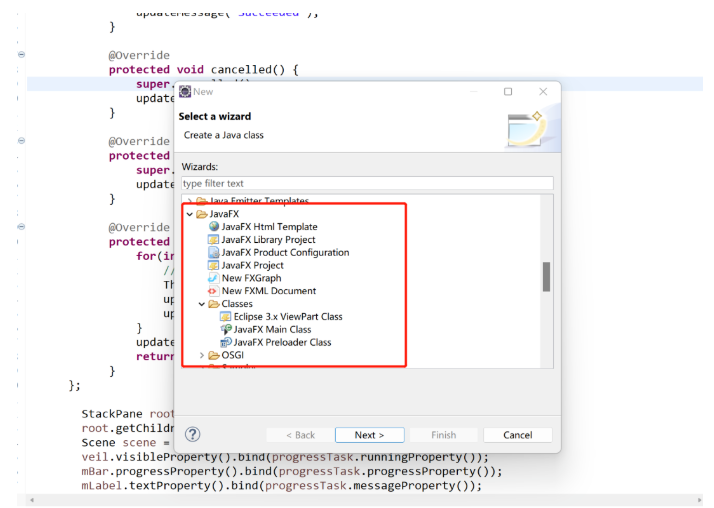
Task: Select the JavaFX category label
Action: [x=224, y=214]
